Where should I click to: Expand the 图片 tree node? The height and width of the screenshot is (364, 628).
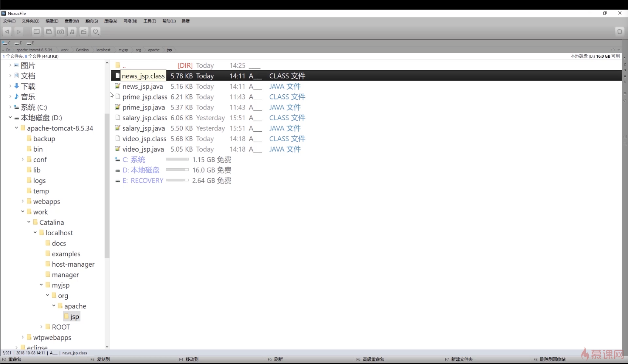[x=10, y=65]
